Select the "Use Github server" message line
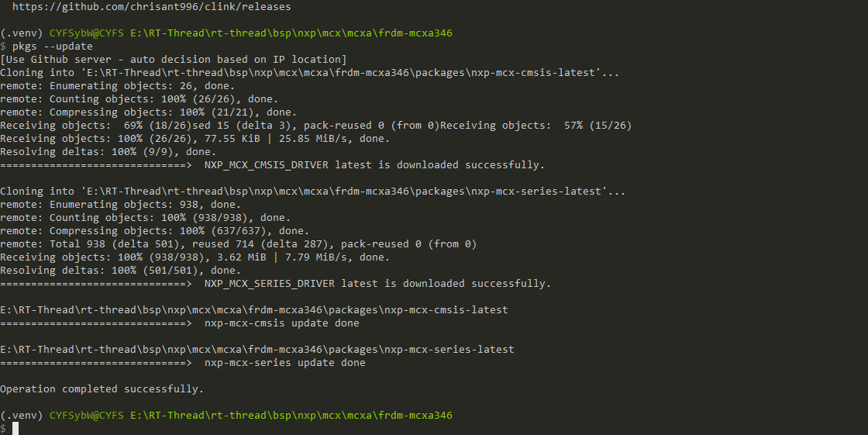Image resolution: width=868 pixels, height=435 pixels. click(x=174, y=59)
